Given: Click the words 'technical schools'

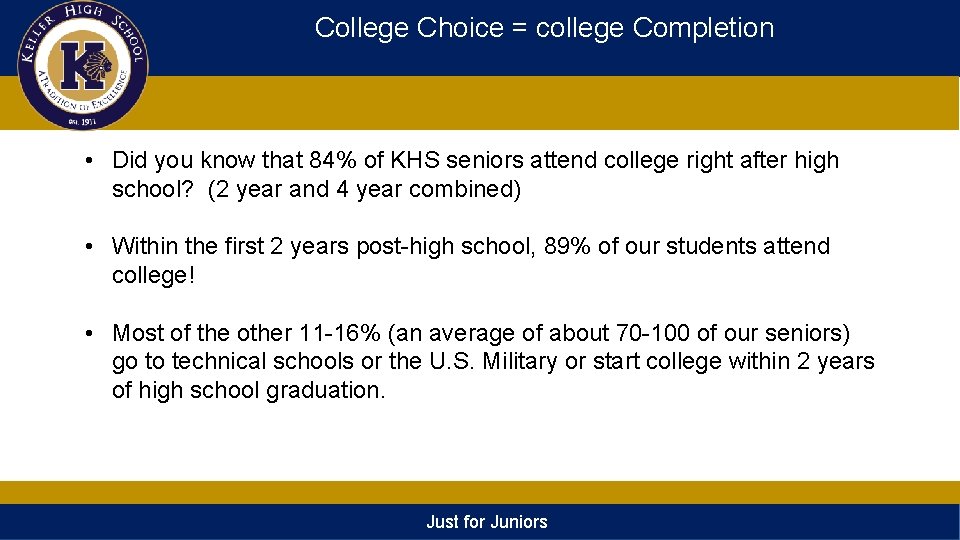Looking at the screenshot, I should coord(263,361).
